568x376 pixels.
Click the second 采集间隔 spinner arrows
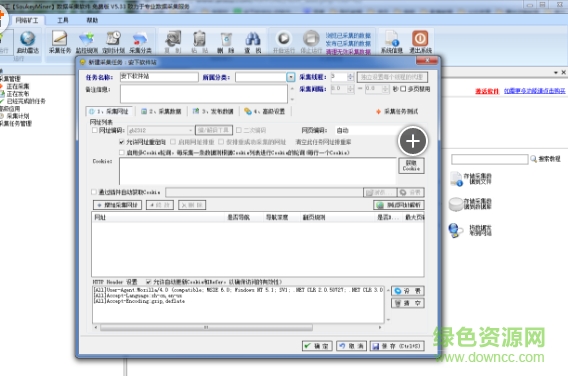[x=385, y=89]
